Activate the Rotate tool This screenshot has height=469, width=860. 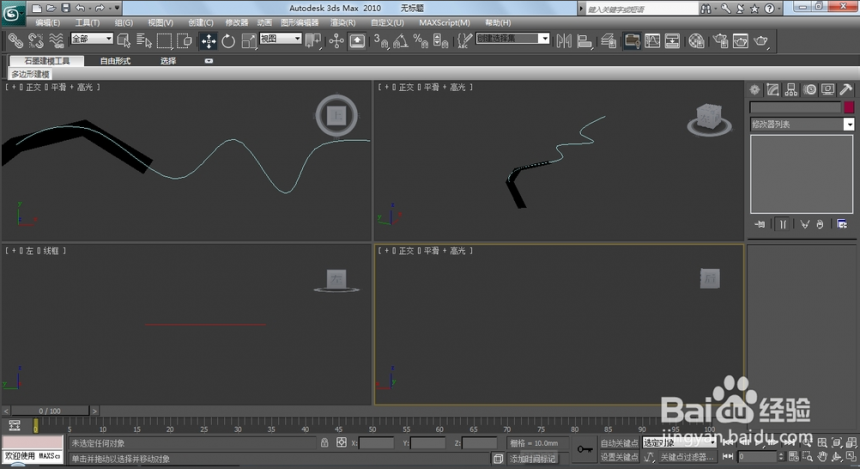228,41
